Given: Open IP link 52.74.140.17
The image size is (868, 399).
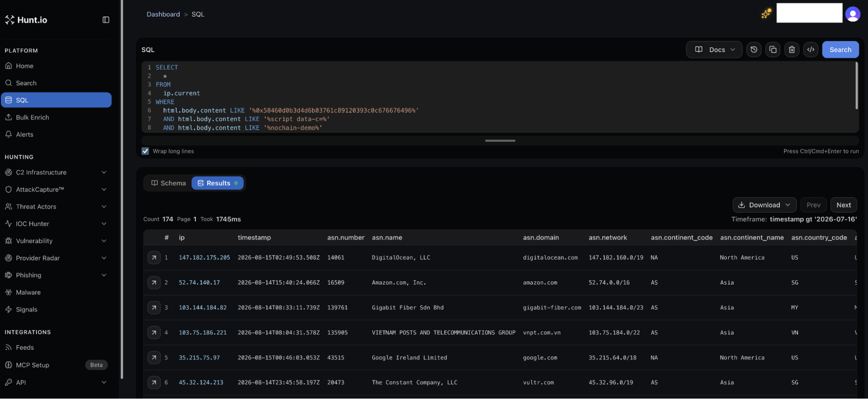Looking at the screenshot, I should [199, 283].
